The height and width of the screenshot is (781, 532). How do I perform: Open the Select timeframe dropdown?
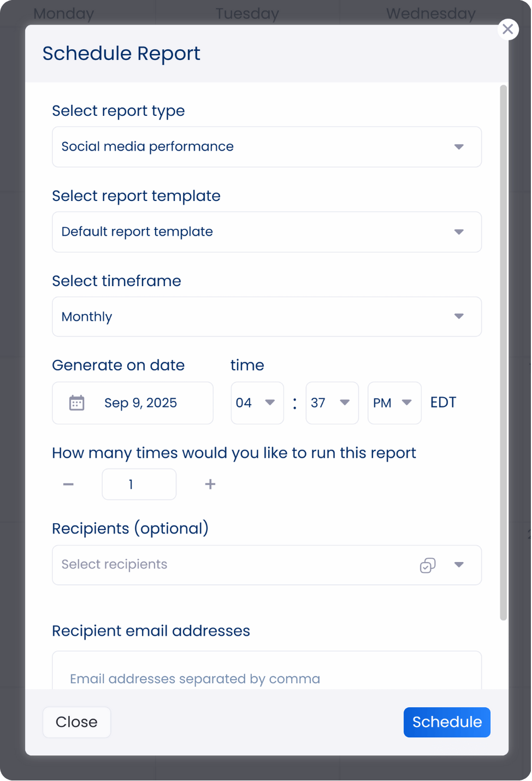pos(267,316)
